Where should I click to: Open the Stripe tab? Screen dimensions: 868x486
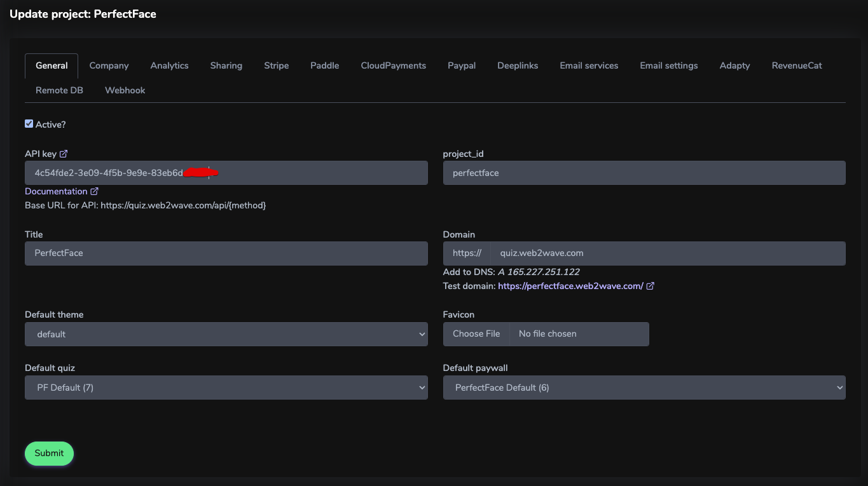(277, 65)
